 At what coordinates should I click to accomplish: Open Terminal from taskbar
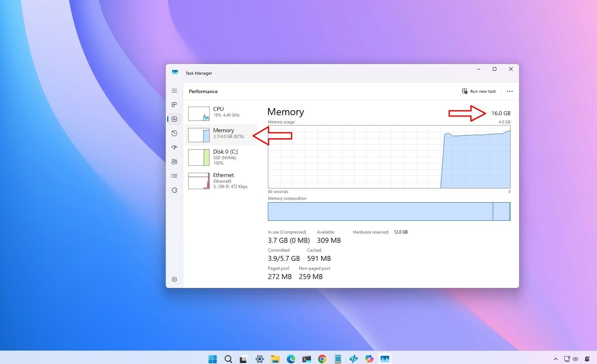click(x=307, y=359)
